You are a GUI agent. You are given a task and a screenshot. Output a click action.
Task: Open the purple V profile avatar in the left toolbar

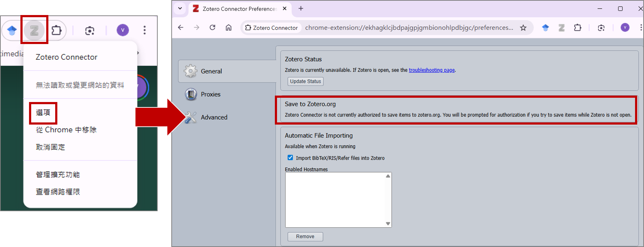coord(123,30)
